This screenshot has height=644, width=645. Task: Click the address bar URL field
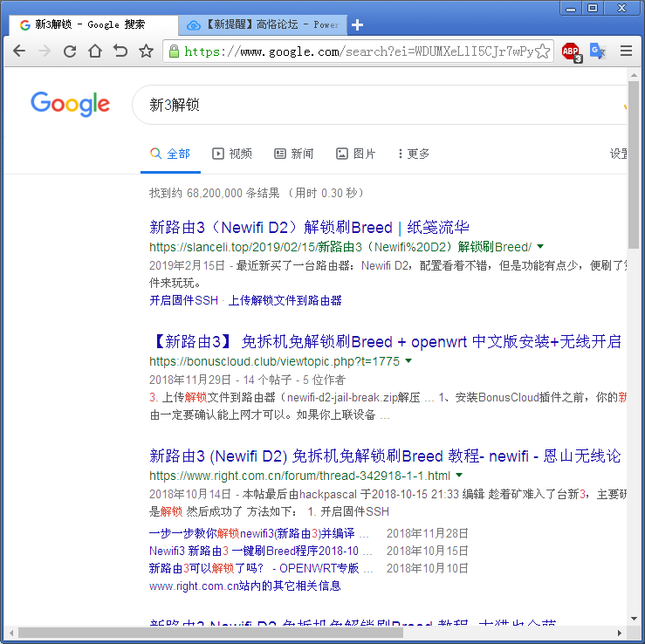[357, 51]
